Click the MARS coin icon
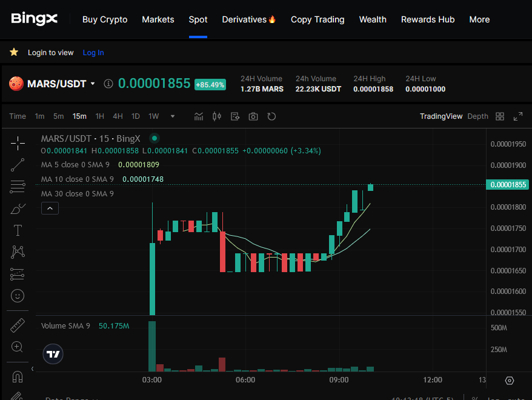 coord(16,84)
